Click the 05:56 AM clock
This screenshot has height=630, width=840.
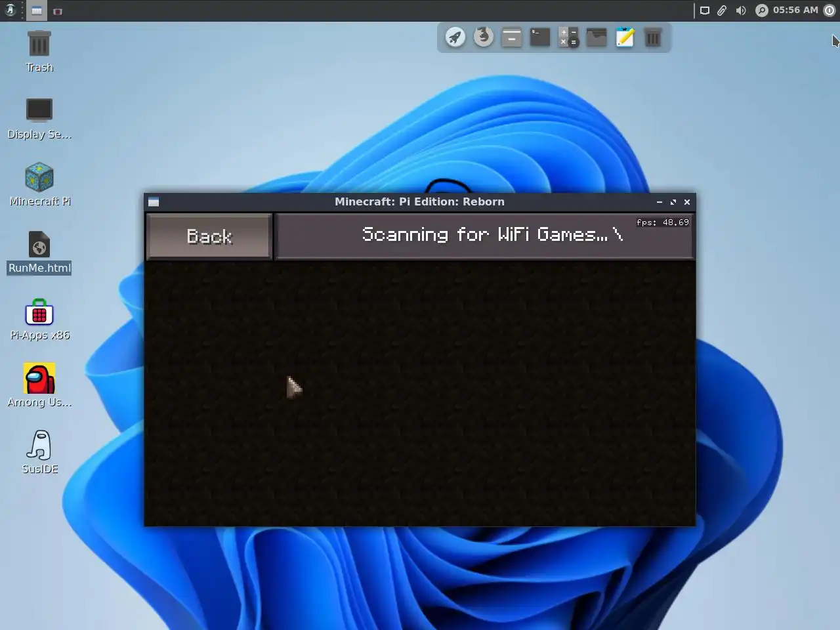(795, 10)
